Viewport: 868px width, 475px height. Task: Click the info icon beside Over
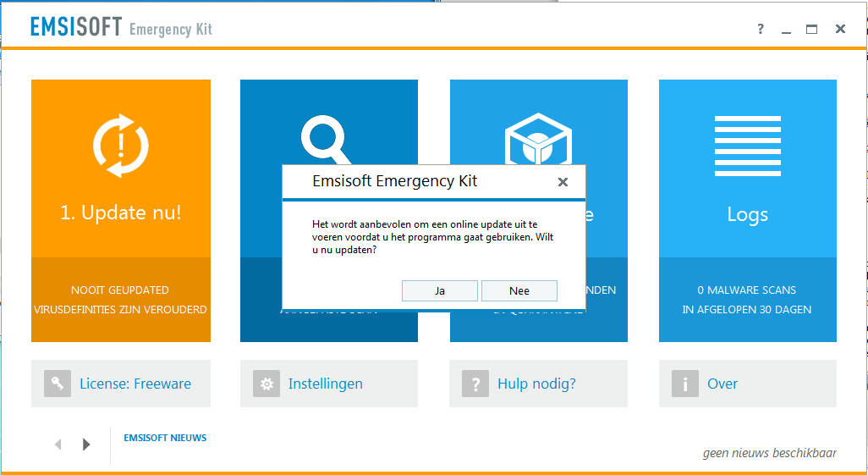685,384
